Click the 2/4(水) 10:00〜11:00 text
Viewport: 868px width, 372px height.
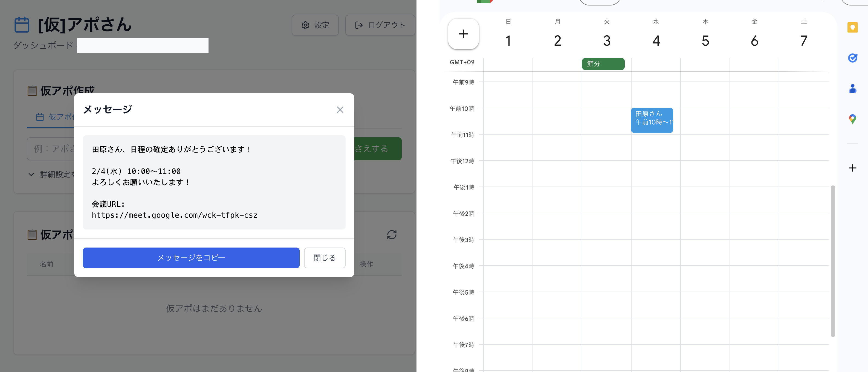[136, 171]
